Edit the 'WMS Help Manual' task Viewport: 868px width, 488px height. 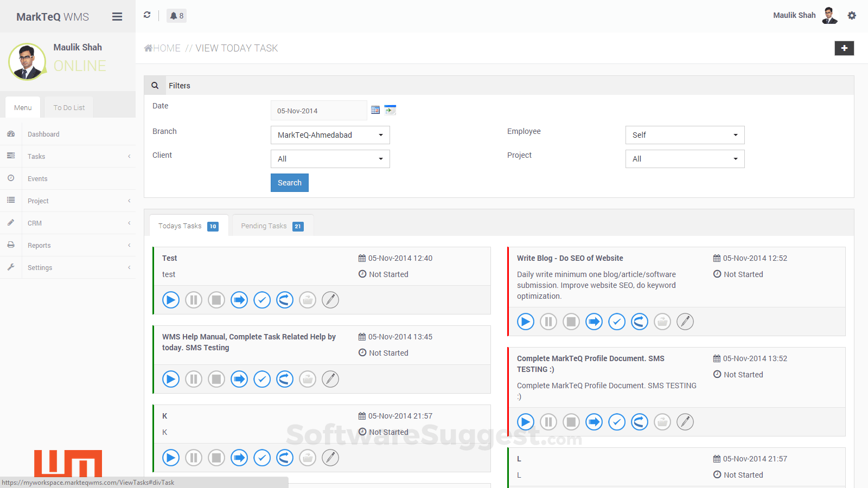[x=330, y=379]
